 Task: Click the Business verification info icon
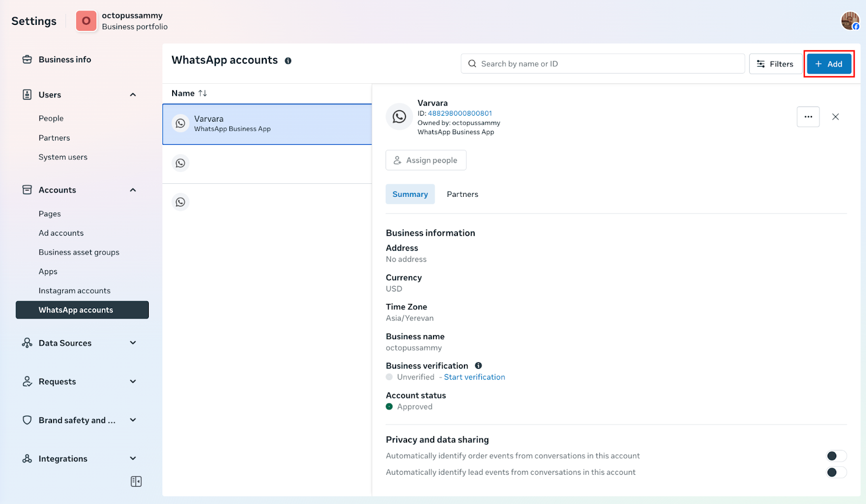point(478,366)
